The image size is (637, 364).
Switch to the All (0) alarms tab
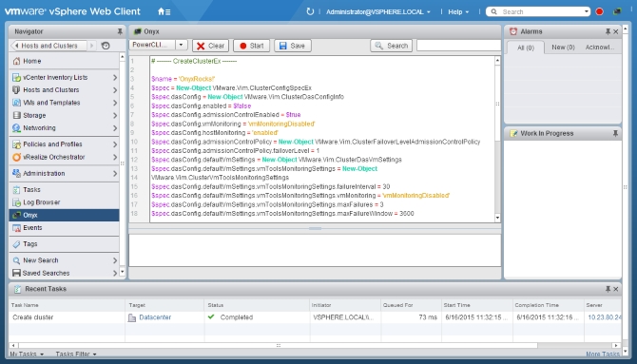coord(526,48)
